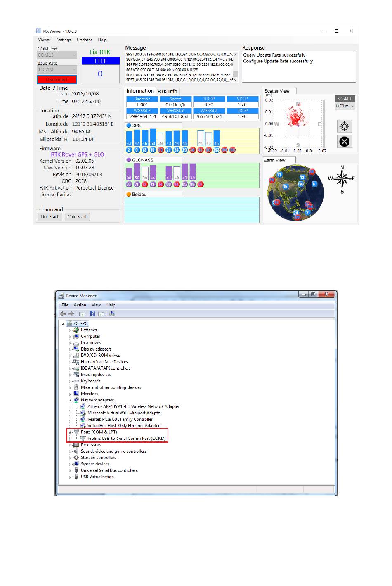
Task: Click the Storage controllers icon
Action: [x=76, y=458]
